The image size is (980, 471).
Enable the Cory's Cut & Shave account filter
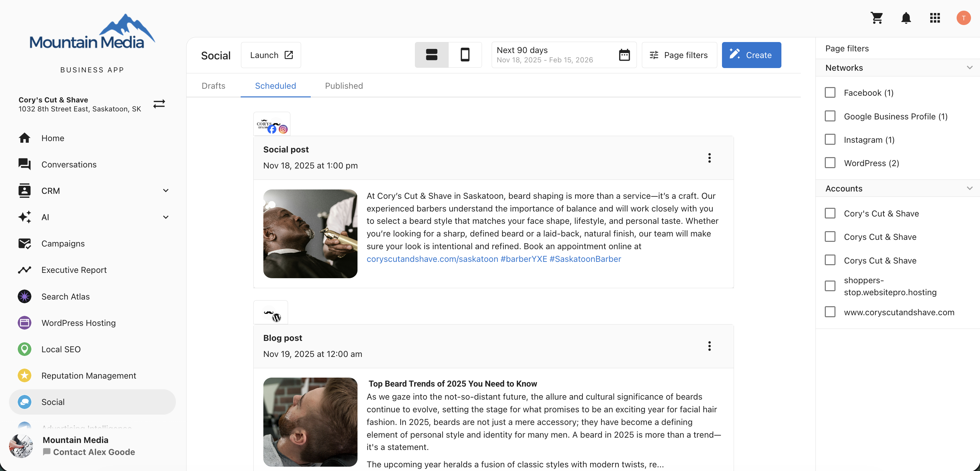click(x=830, y=213)
